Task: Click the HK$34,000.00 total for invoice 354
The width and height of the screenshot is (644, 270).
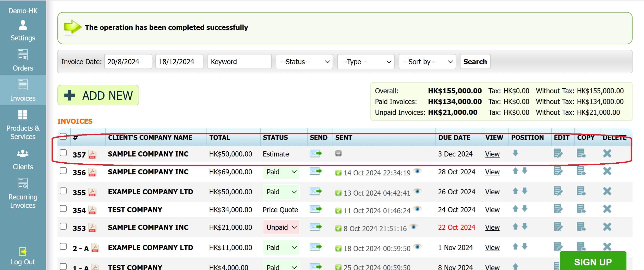Action: pyautogui.click(x=230, y=210)
